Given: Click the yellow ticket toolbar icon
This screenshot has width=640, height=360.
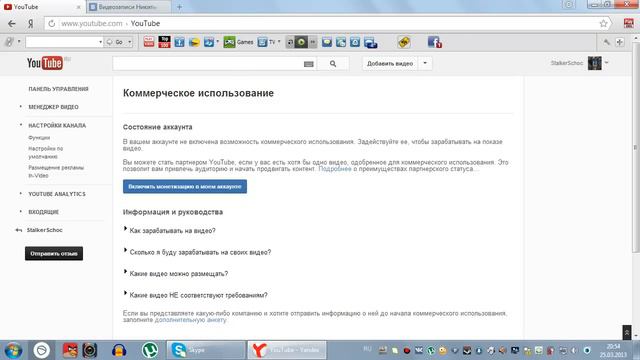Looking at the screenshot, I should (x=404, y=42).
